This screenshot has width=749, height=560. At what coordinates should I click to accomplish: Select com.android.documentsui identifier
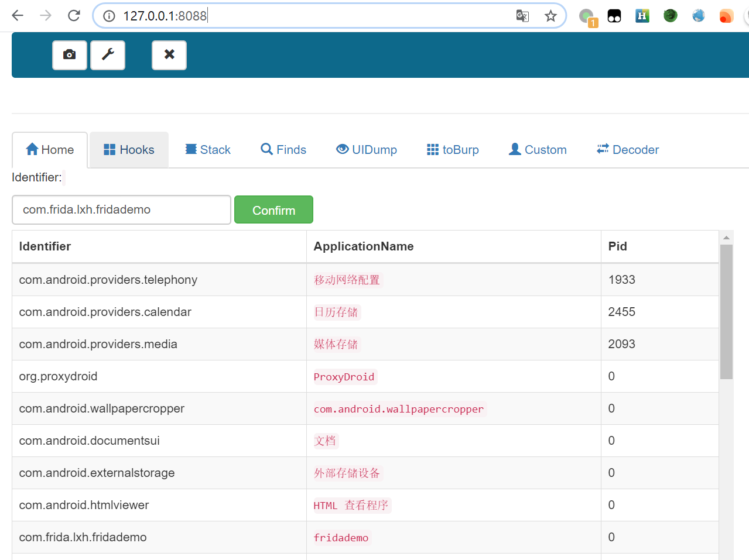click(89, 441)
